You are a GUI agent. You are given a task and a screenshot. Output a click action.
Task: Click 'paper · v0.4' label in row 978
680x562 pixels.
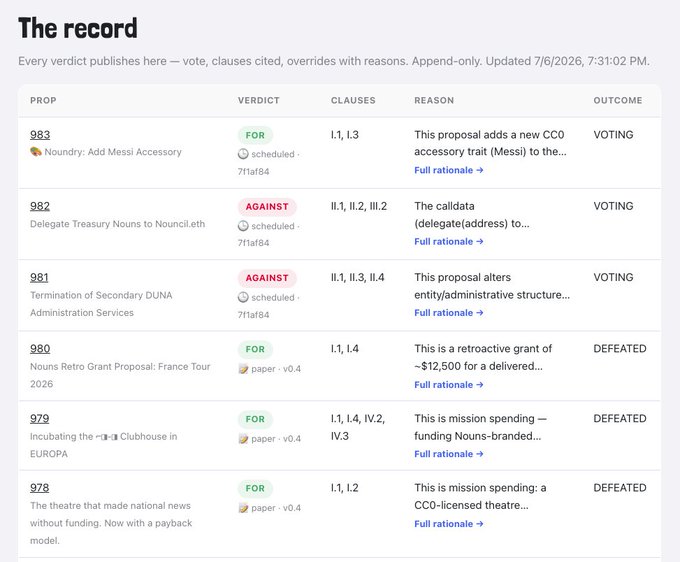pos(276,508)
